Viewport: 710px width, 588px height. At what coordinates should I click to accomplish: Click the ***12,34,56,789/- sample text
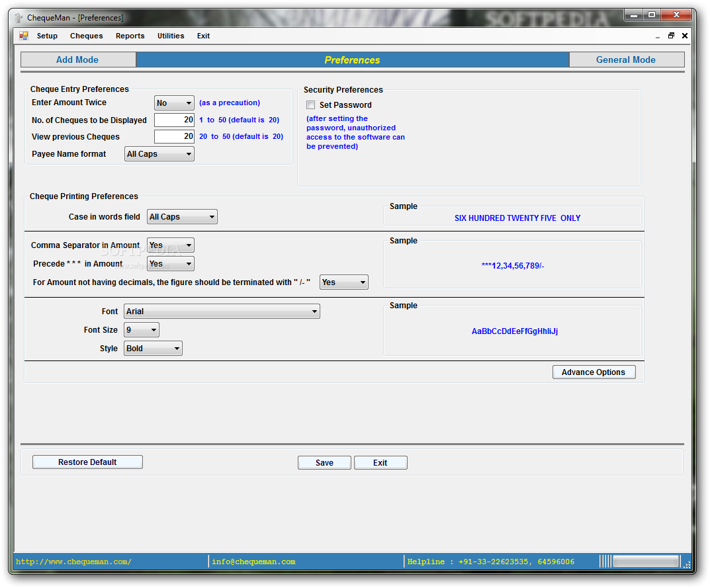(513, 266)
